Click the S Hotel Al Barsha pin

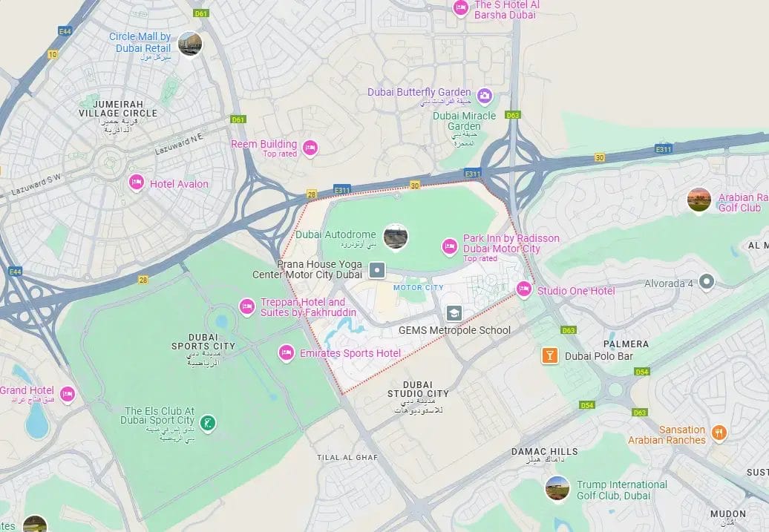point(460,8)
